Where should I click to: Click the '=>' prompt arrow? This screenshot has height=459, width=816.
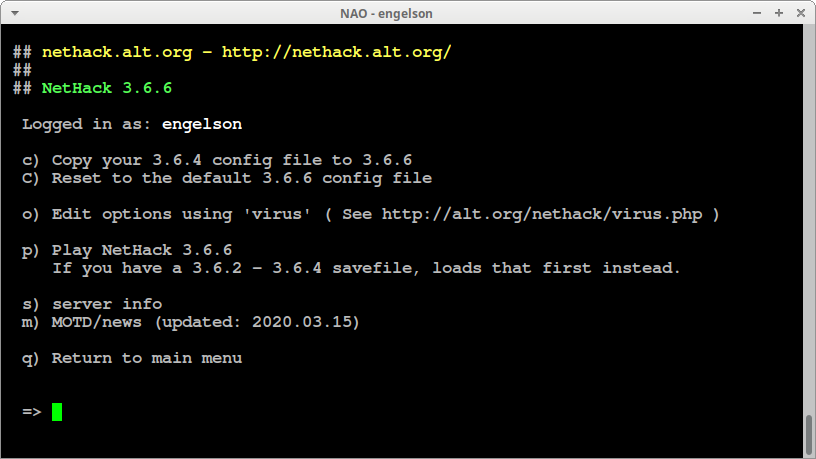pos(31,412)
